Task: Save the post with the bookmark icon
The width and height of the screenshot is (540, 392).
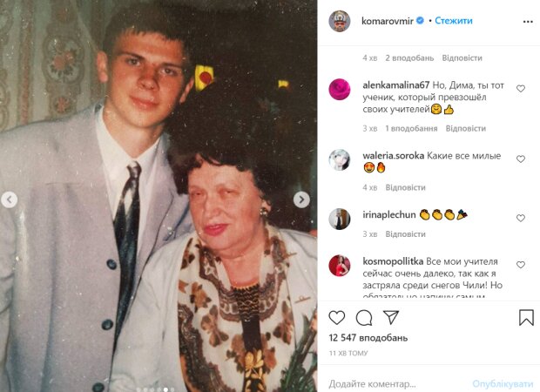Action: (526, 317)
